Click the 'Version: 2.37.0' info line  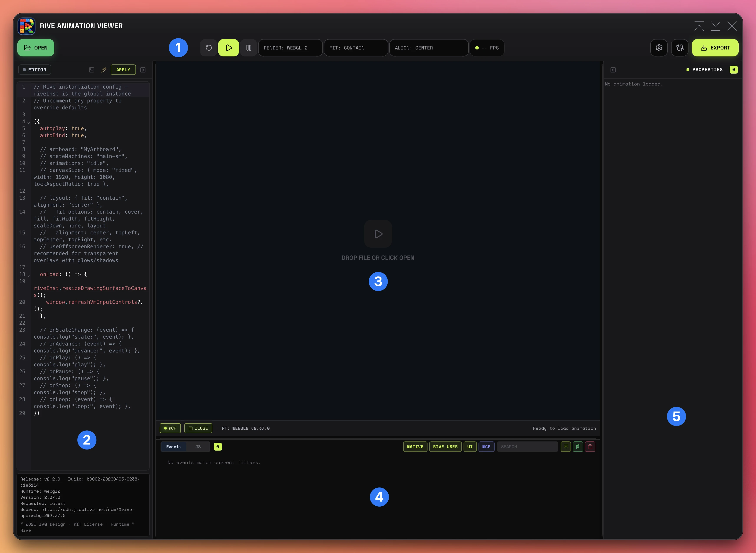pos(40,497)
